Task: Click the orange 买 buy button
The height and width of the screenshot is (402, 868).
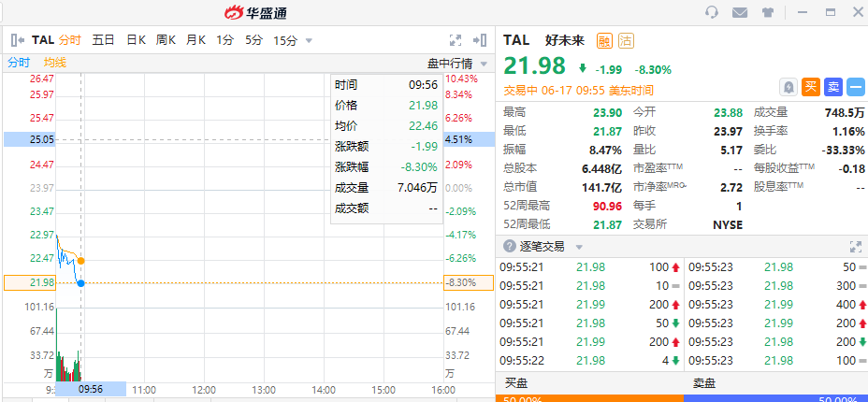Action: click(x=811, y=87)
